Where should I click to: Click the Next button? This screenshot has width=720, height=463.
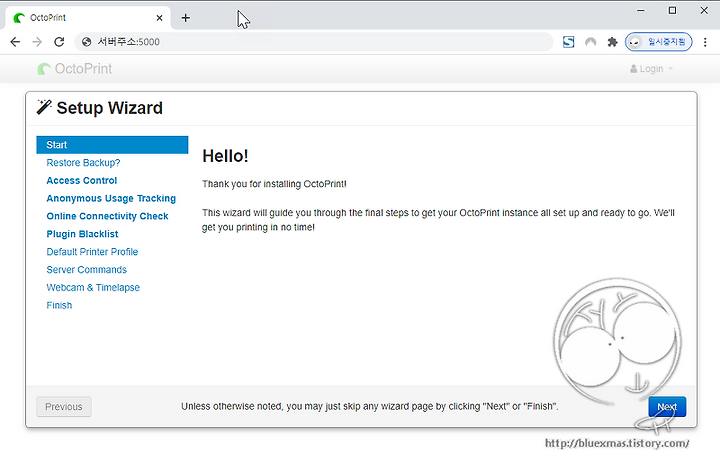(x=667, y=407)
